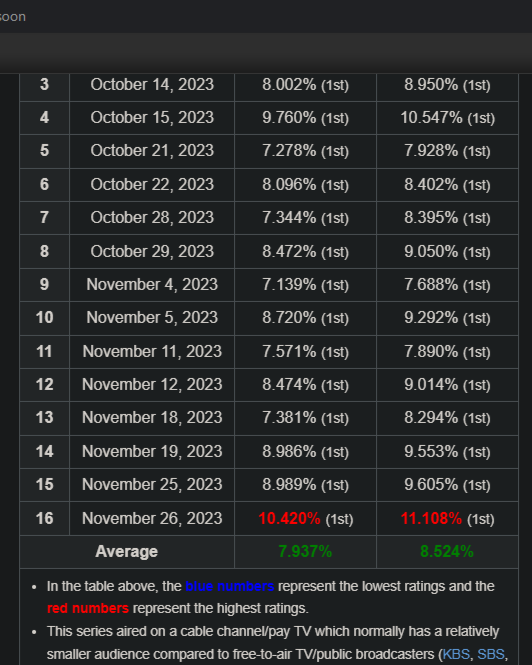Click the 9.760% rating value
Image resolution: width=532 pixels, height=665 pixels.
point(289,118)
